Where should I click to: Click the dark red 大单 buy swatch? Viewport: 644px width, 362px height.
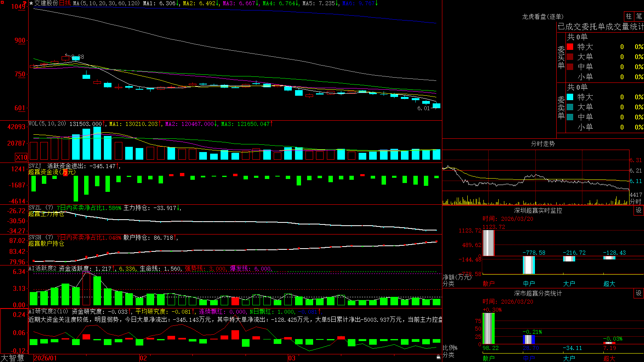[570, 57]
